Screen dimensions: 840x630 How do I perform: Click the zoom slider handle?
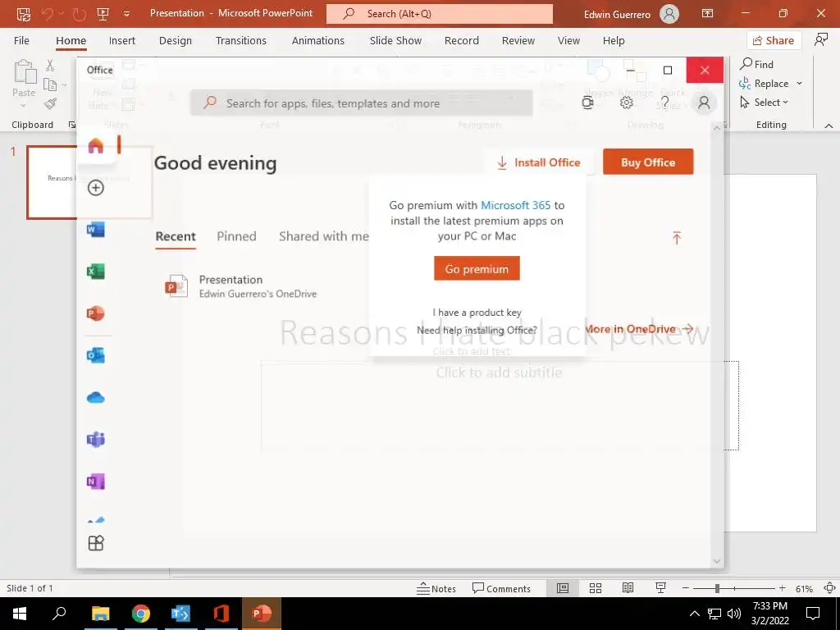[x=717, y=588]
